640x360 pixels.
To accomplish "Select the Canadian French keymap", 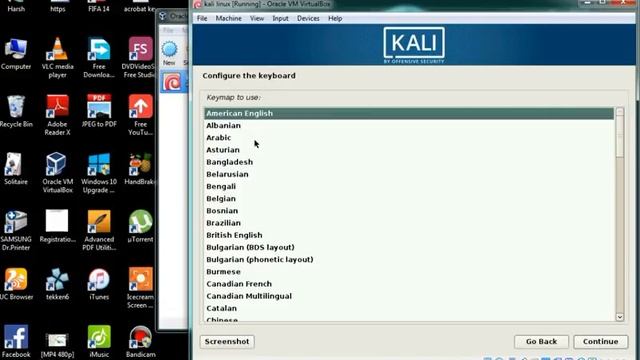I will click(409, 284).
